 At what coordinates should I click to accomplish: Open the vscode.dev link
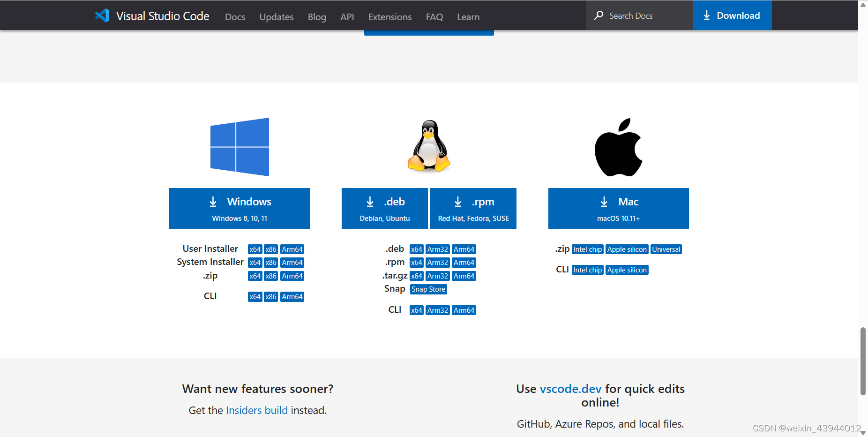point(570,389)
